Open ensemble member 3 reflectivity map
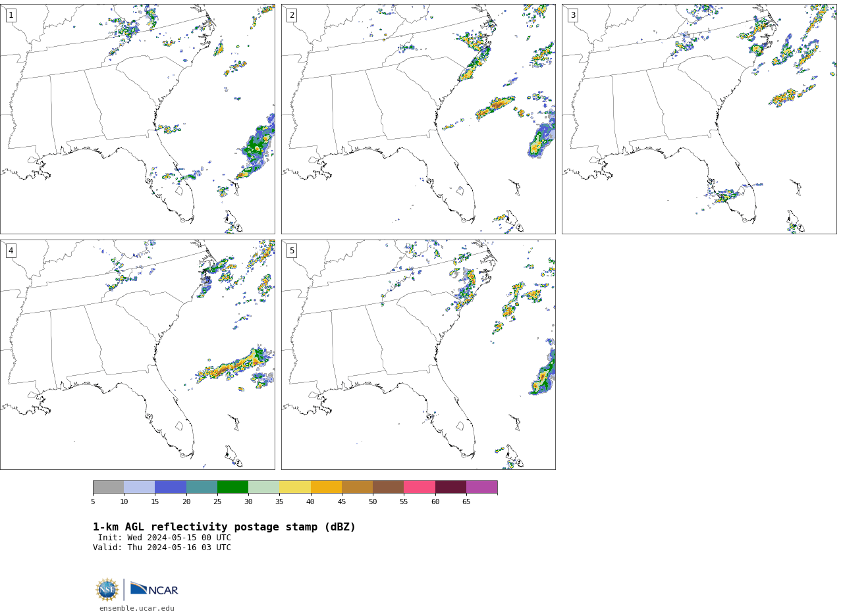This screenshot has width=843, height=616. pos(699,119)
